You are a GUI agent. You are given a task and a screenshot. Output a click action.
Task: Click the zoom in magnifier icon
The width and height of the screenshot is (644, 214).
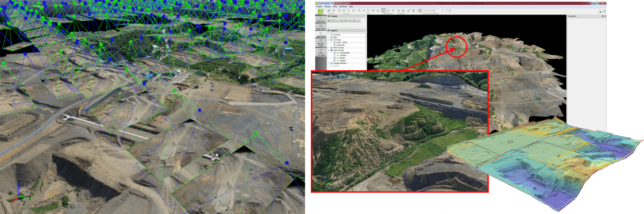359,10
